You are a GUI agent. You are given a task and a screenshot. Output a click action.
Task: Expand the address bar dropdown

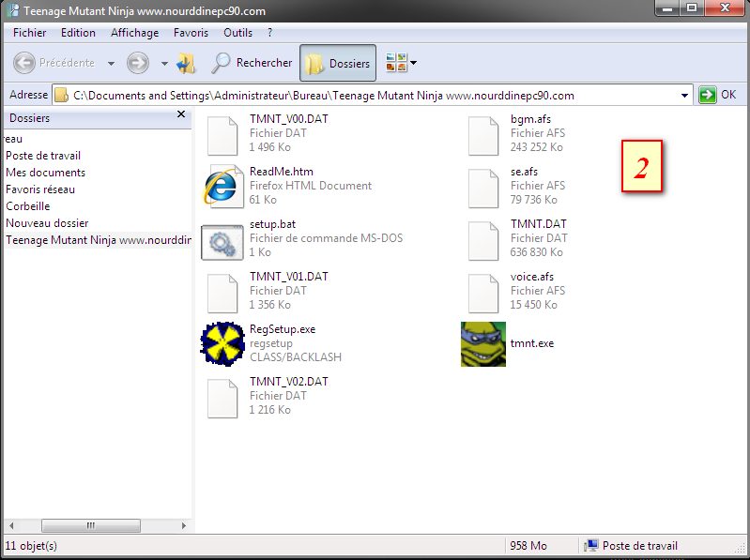684,96
